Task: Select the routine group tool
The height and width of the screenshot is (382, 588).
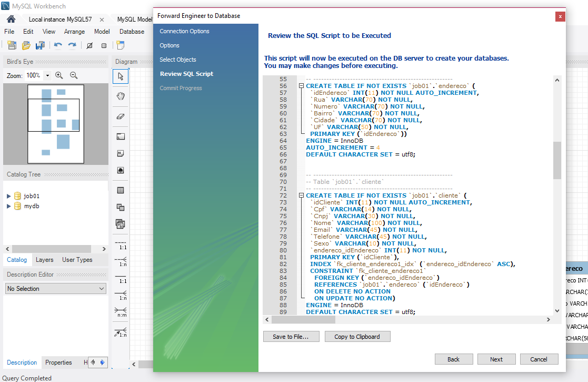Action: click(121, 224)
